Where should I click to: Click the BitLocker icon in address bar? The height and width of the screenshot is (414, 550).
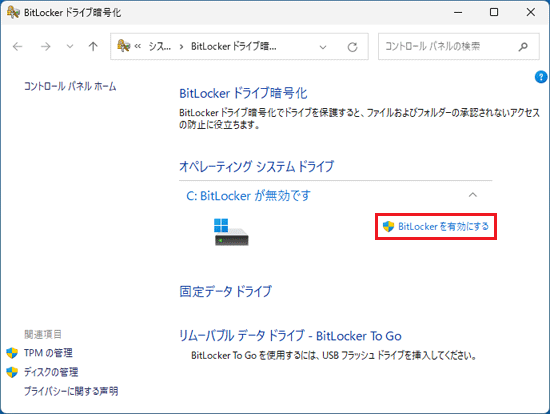pyautogui.click(x=123, y=46)
